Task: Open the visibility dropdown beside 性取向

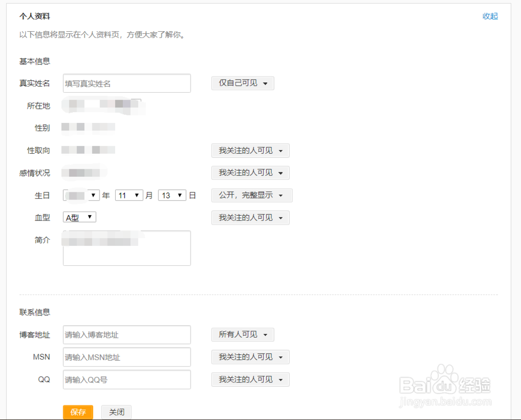Action: tap(250, 150)
